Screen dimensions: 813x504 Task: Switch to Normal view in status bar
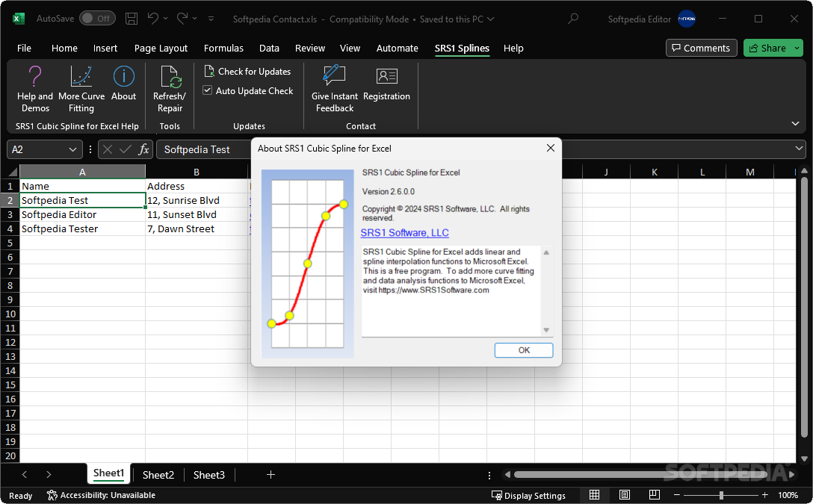tap(594, 495)
